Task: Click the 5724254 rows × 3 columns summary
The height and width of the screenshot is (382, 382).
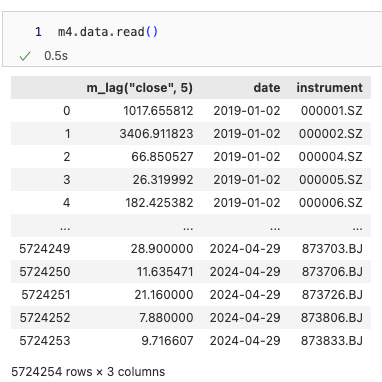Action: point(88,372)
